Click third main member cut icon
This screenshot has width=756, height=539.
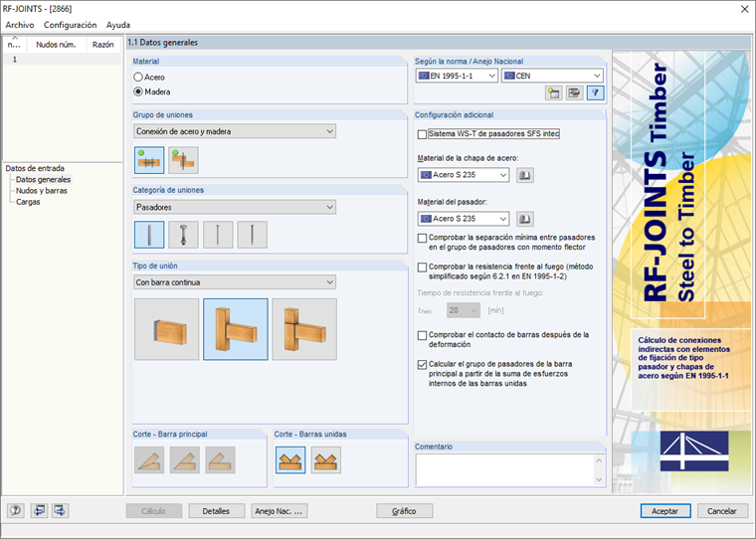(221, 459)
